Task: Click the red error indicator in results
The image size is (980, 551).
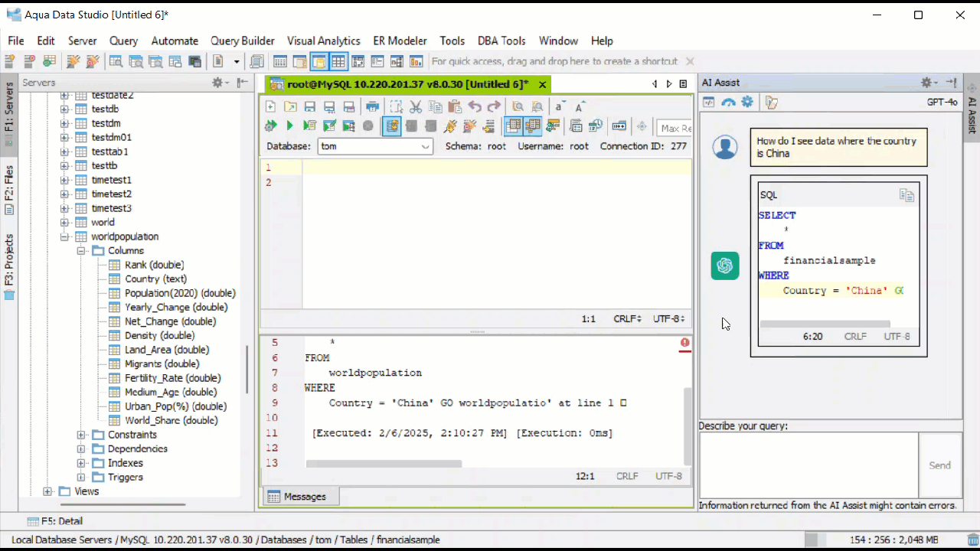Action: click(684, 343)
